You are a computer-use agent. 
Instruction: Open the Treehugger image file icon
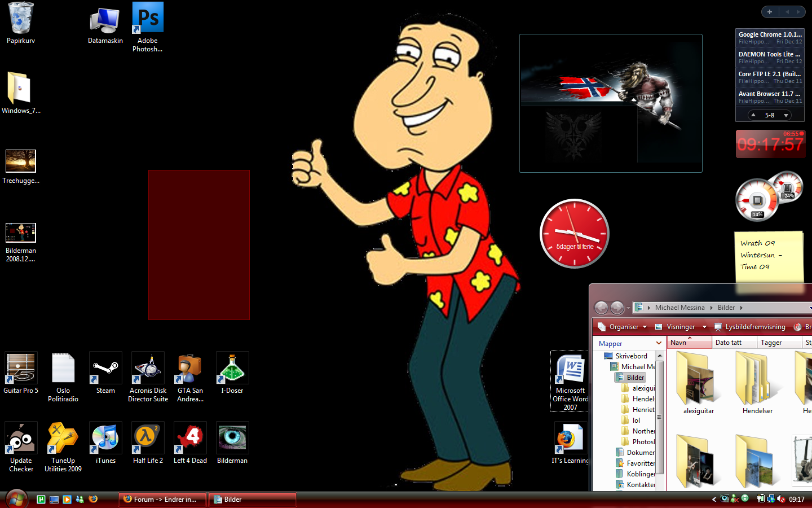[21, 167]
